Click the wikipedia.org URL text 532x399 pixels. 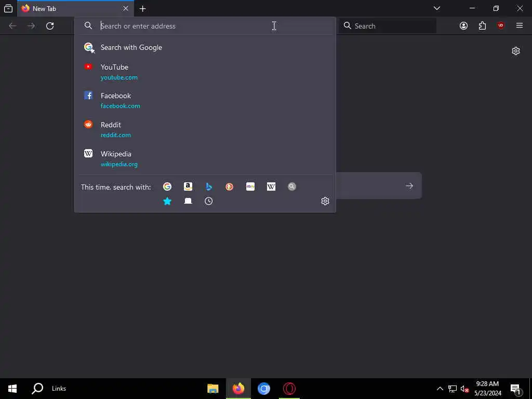[119, 164]
